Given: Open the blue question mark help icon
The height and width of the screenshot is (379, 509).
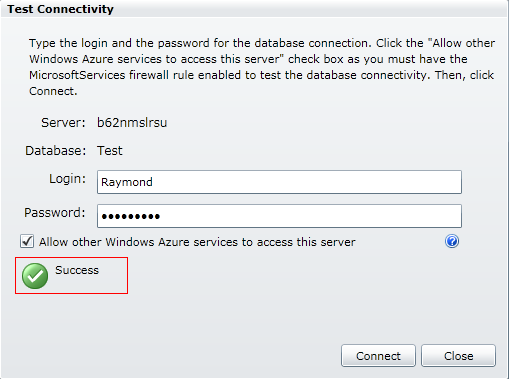Looking at the screenshot, I should point(452,241).
